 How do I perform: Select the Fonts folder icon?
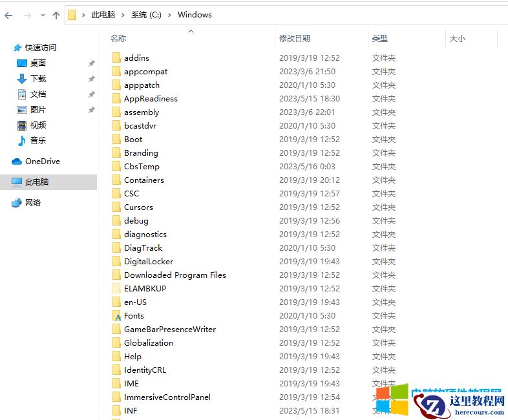(116, 316)
